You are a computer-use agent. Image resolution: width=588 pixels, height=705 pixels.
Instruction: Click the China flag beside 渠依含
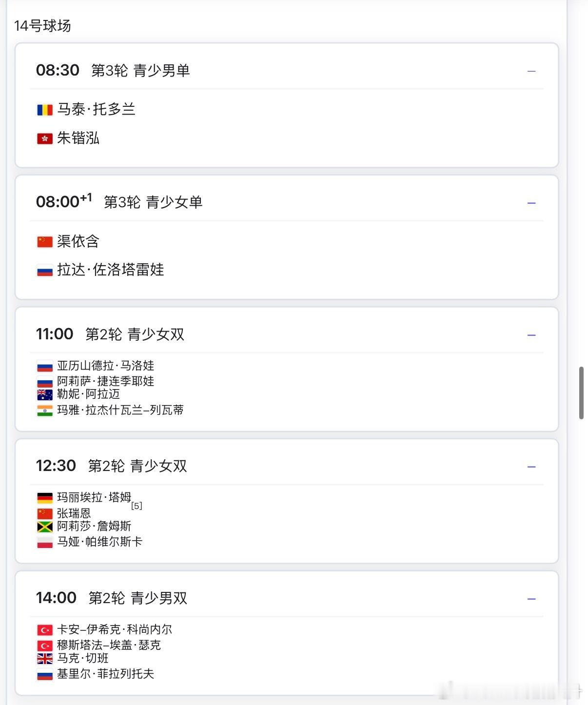click(x=45, y=242)
